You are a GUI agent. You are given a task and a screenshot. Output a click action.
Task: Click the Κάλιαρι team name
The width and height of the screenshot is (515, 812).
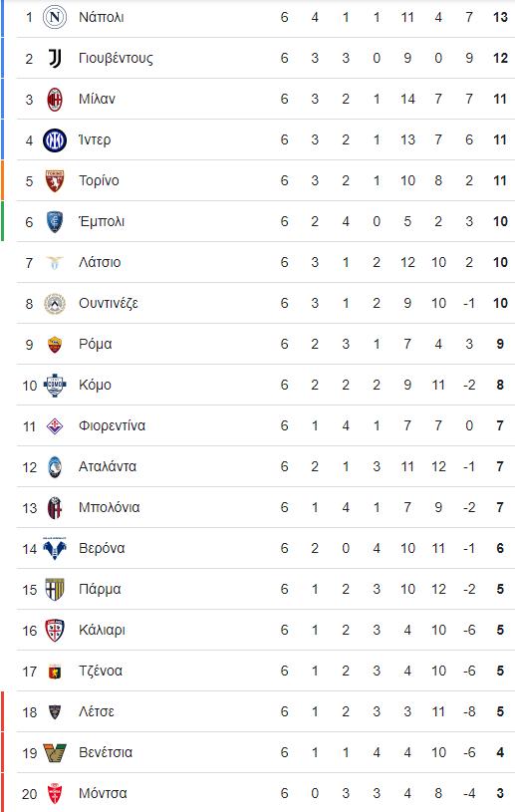pyautogui.click(x=102, y=631)
